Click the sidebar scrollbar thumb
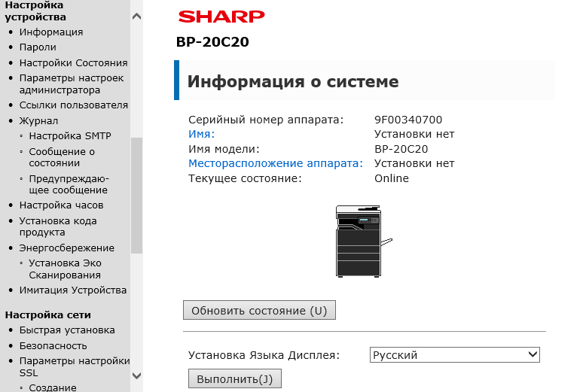This screenshot has width=586, height=392. tap(137, 196)
